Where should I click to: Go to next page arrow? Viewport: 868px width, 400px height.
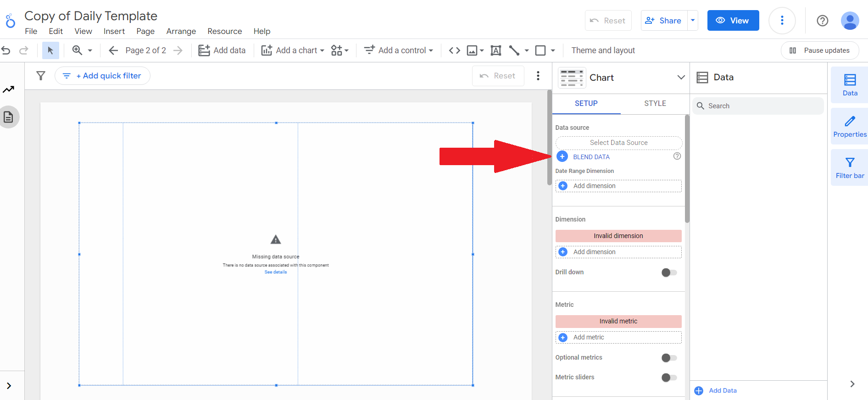(178, 50)
